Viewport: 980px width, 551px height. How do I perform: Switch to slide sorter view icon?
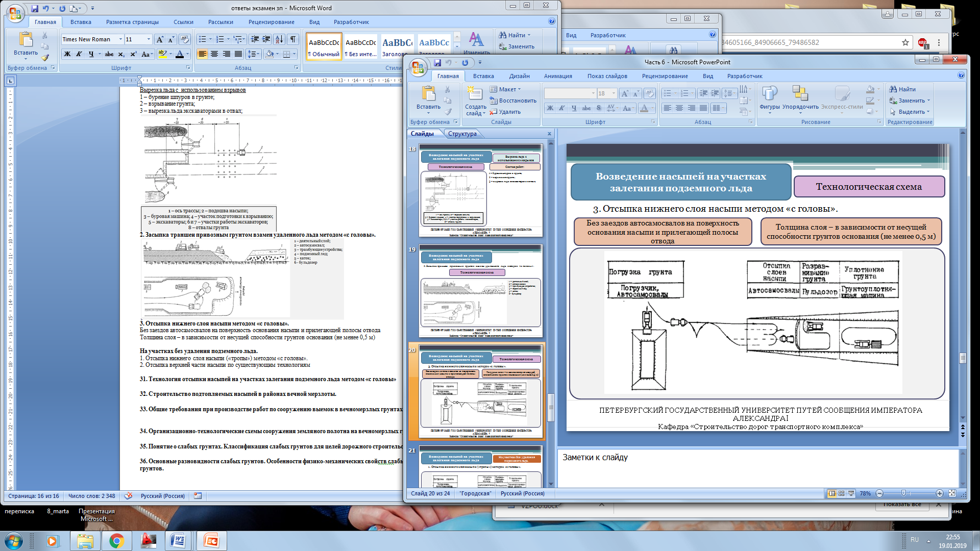pos(842,493)
